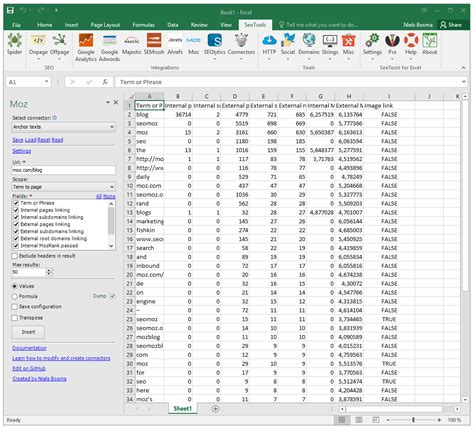Launch Google Adwords integration
Image resolution: width=474 pixels, height=428 pixels.
pos(110,47)
